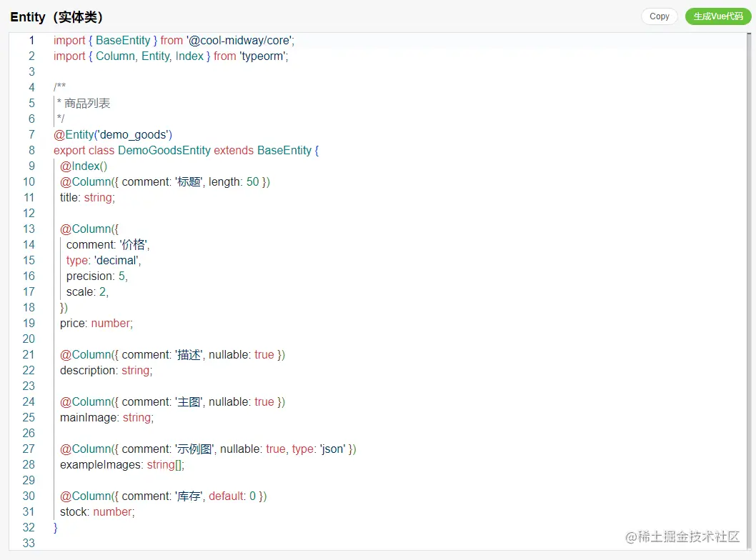
Task: Click @Column line with comment '主图'
Action: [173, 402]
